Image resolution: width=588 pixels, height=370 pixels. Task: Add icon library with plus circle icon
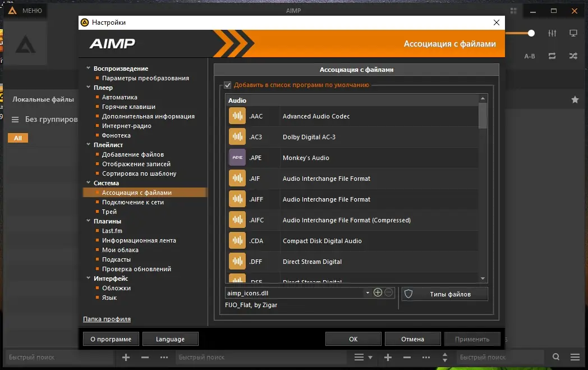coord(378,293)
